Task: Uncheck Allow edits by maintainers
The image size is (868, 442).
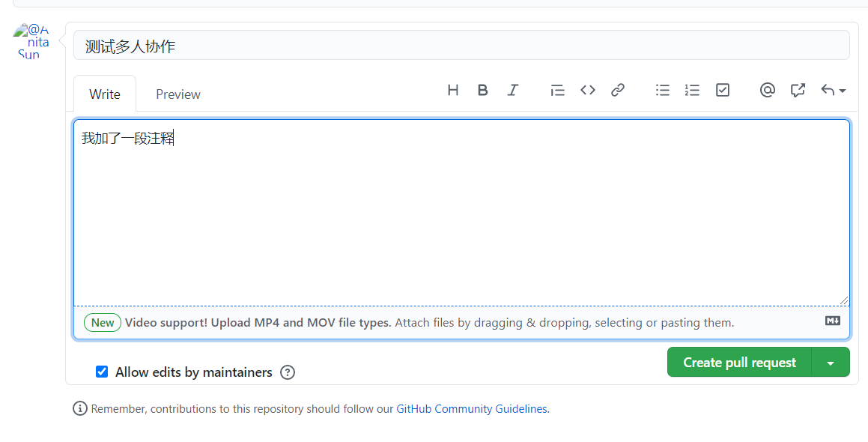Action: click(x=102, y=372)
